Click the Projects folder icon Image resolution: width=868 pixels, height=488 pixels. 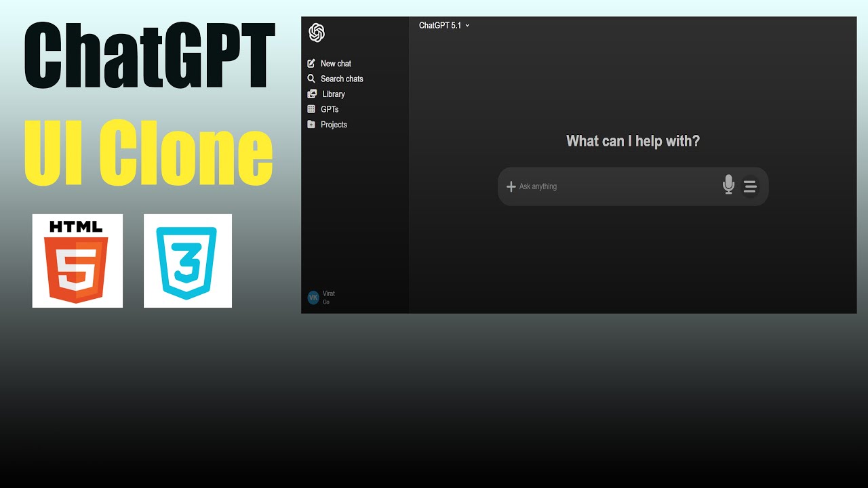tap(311, 125)
